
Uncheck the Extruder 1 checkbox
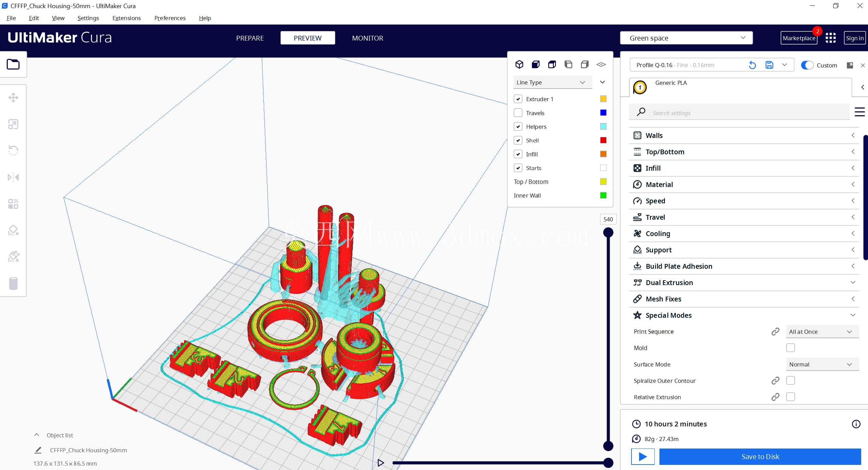click(518, 99)
